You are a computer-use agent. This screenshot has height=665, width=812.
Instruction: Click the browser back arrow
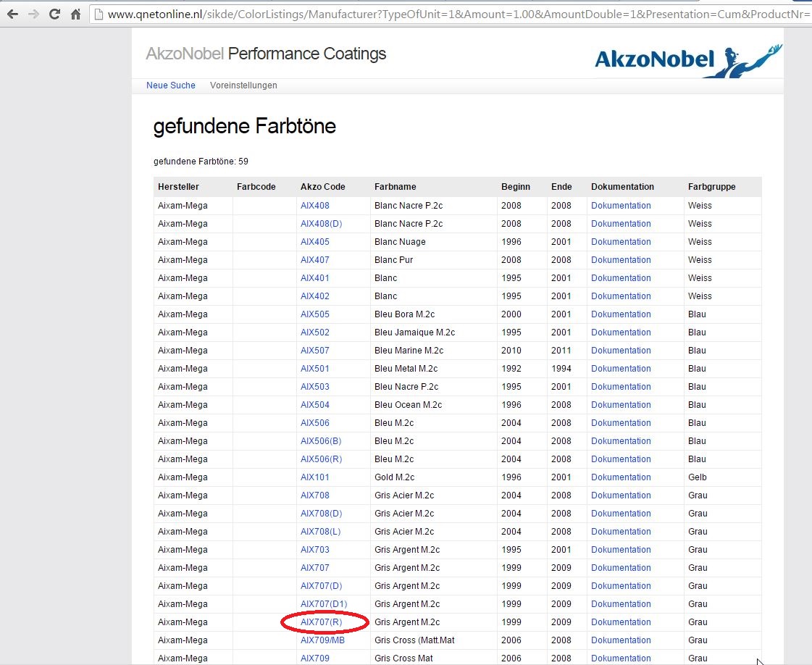(12, 14)
